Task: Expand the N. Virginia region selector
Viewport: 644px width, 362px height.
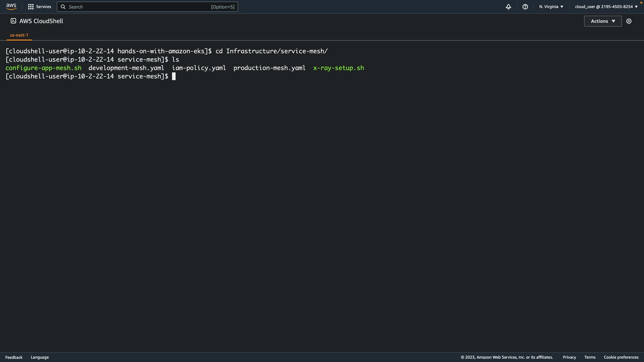Action: [551, 7]
